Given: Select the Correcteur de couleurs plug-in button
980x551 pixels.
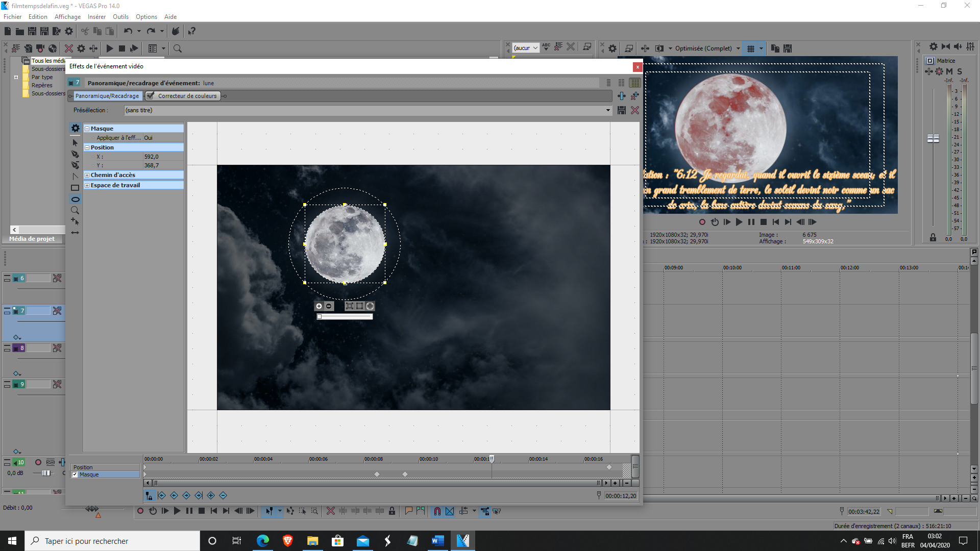Looking at the screenshot, I should tap(187, 96).
